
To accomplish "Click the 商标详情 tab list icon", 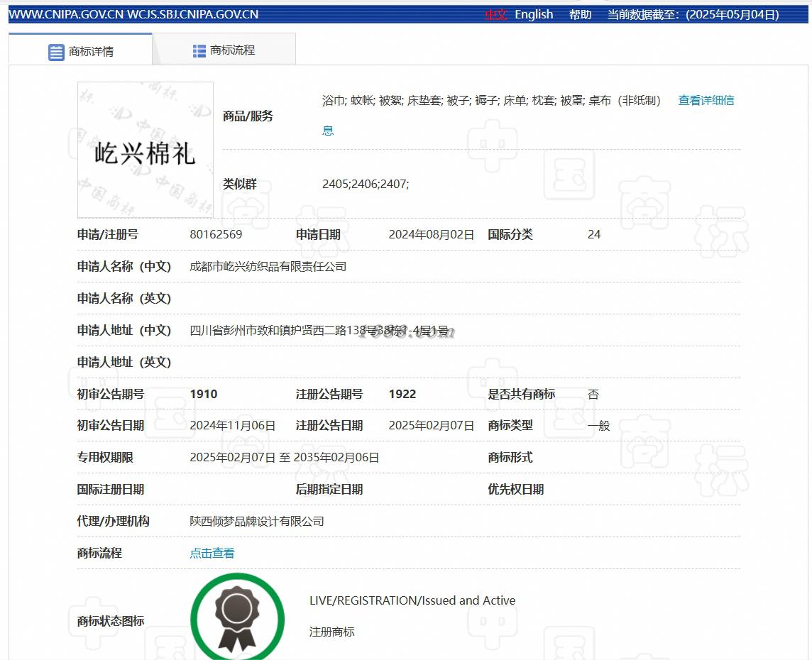I will point(56,53).
